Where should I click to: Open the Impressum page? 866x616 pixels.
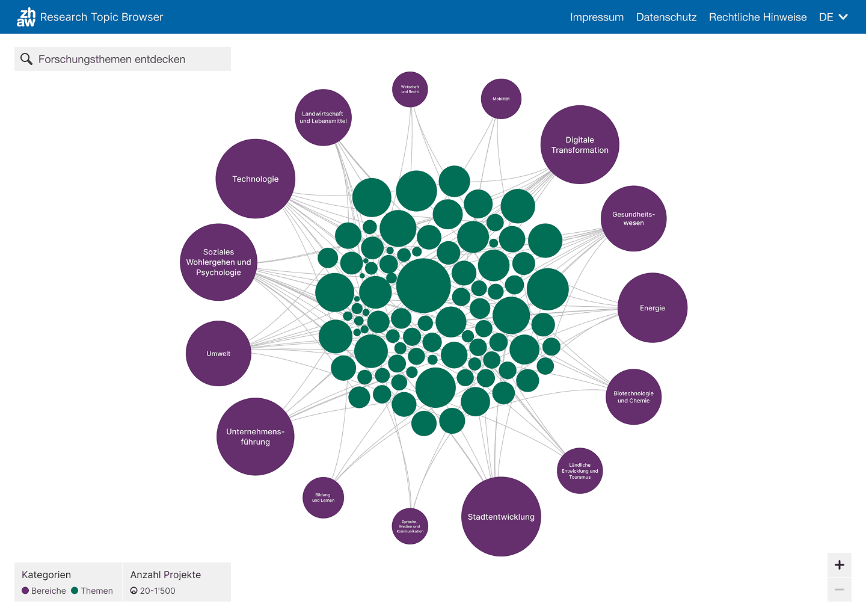point(597,17)
